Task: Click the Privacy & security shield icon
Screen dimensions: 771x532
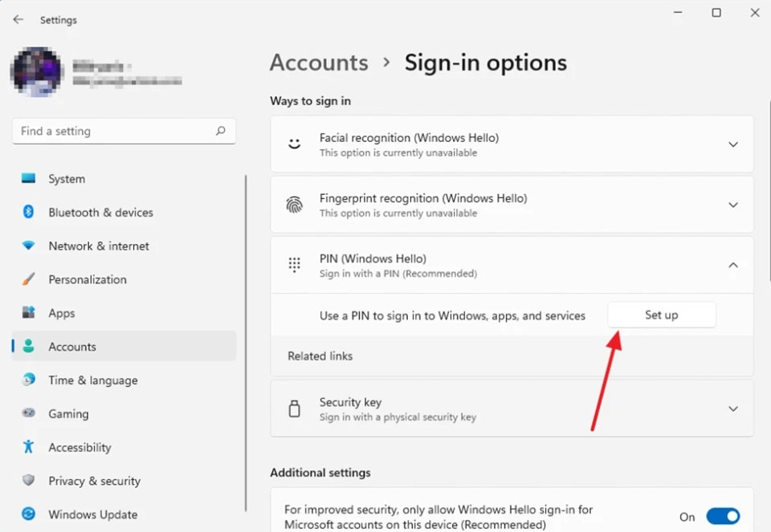Action: click(x=29, y=481)
